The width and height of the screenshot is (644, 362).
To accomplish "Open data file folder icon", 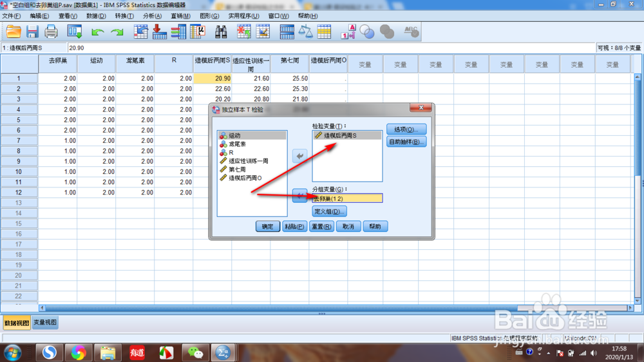I will coord(14,32).
